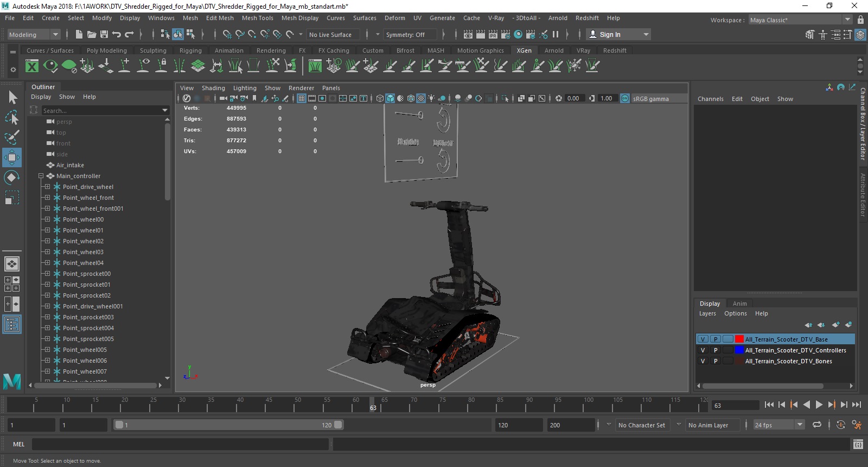Click the Auto Keyframe toggle icon
This screenshot has width=868, height=467.
click(x=840, y=425)
